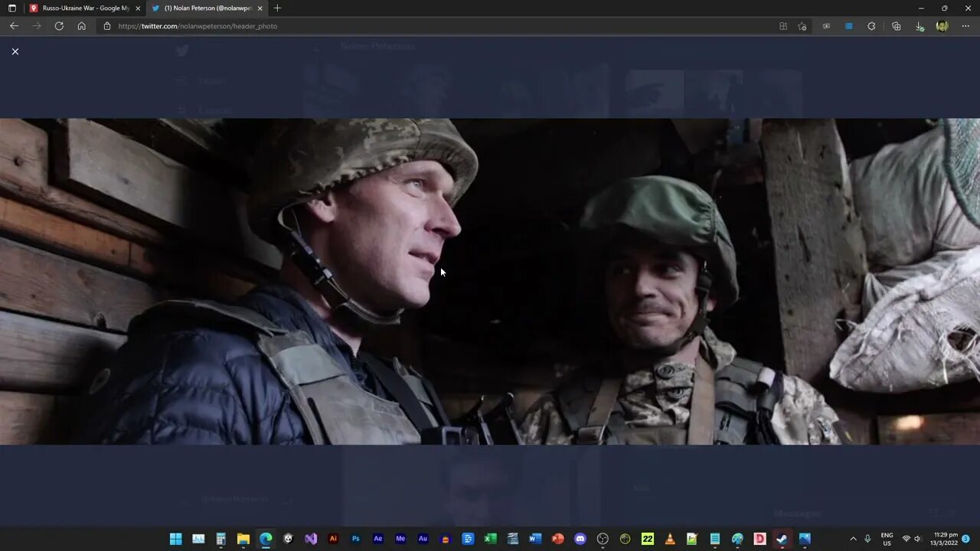Screen dimensions: 980x551
Task: Open Steam from the taskbar
Action: [782, 539]
